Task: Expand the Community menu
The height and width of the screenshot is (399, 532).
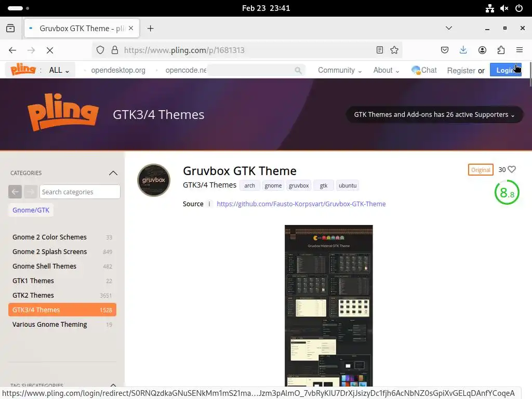Action: 340,70
